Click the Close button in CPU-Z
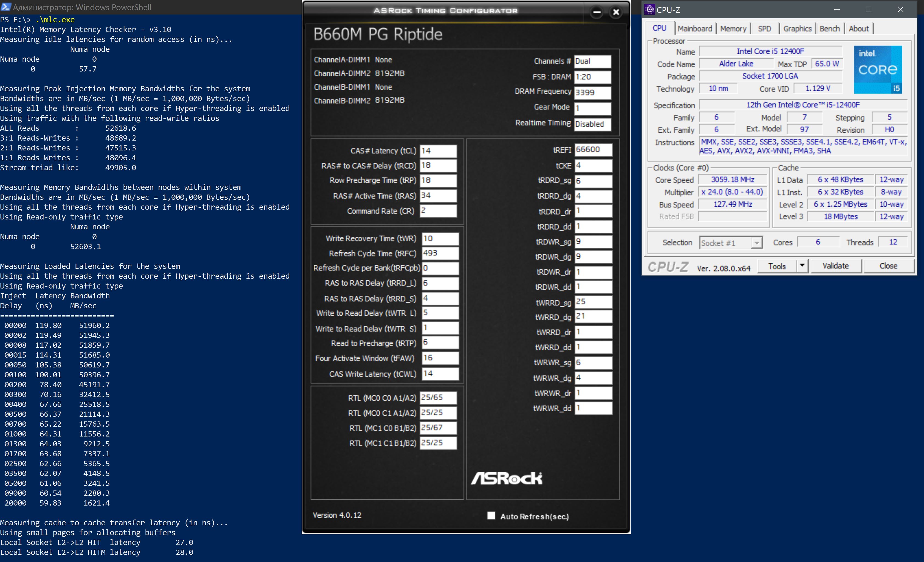The height and width of the screenshot is (562, 924). [888, 266]
